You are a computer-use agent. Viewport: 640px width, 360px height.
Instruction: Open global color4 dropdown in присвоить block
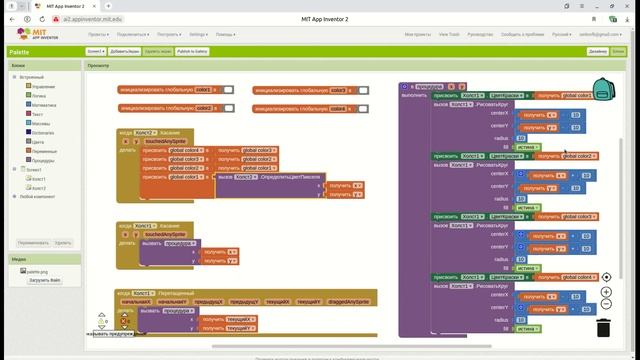pyautogui.click(x=186, y=150)
